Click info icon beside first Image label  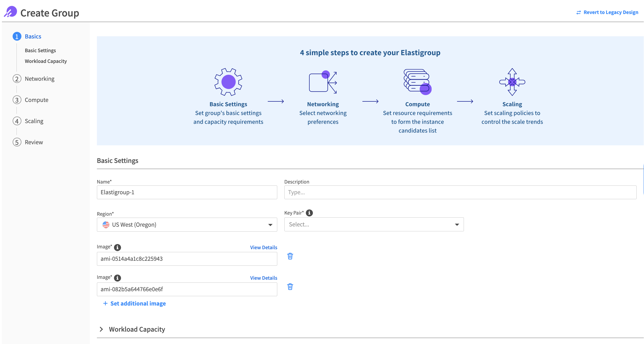click(x=117, y=247)
